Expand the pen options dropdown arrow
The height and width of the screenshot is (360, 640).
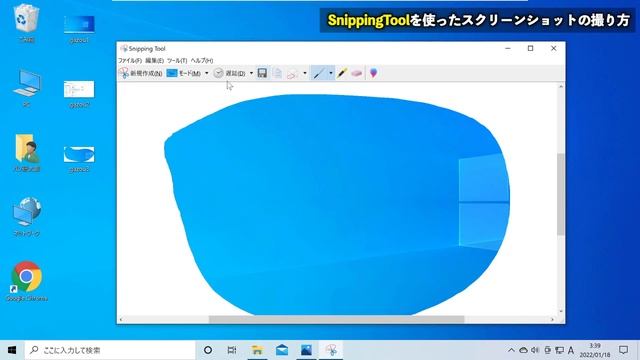pyautogui.click(x=331, y=73)
